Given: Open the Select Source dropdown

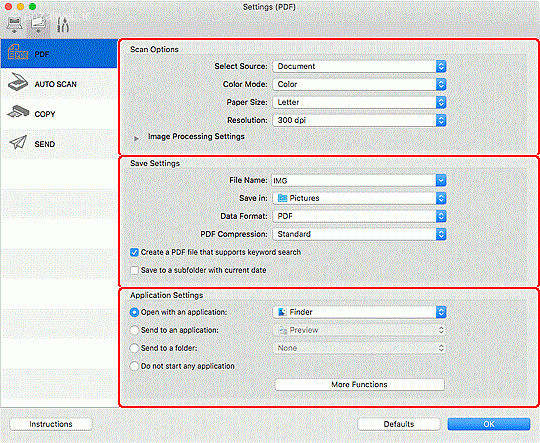Looking at the screenshot, I should pos(359,66).
